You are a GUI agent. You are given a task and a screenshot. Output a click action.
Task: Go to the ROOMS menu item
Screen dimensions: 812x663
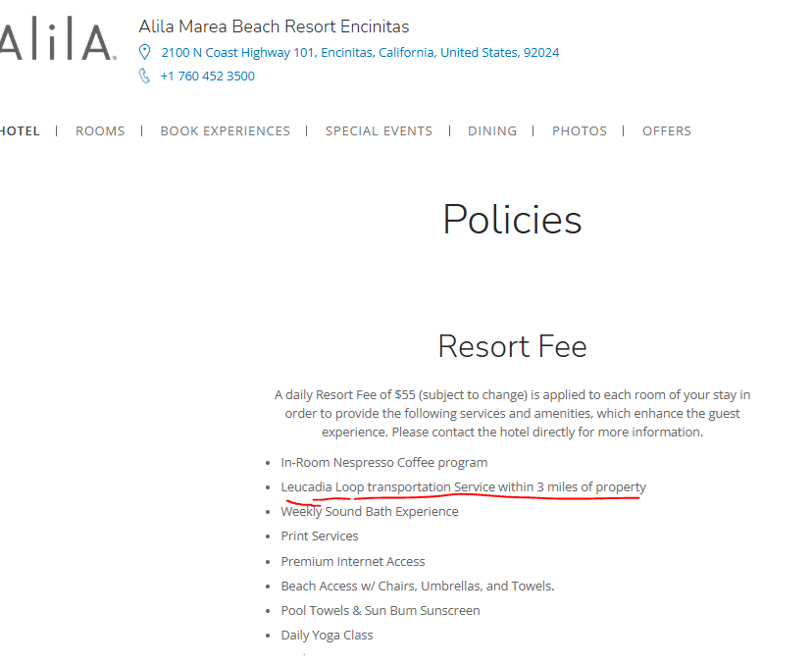click(100, 131)
